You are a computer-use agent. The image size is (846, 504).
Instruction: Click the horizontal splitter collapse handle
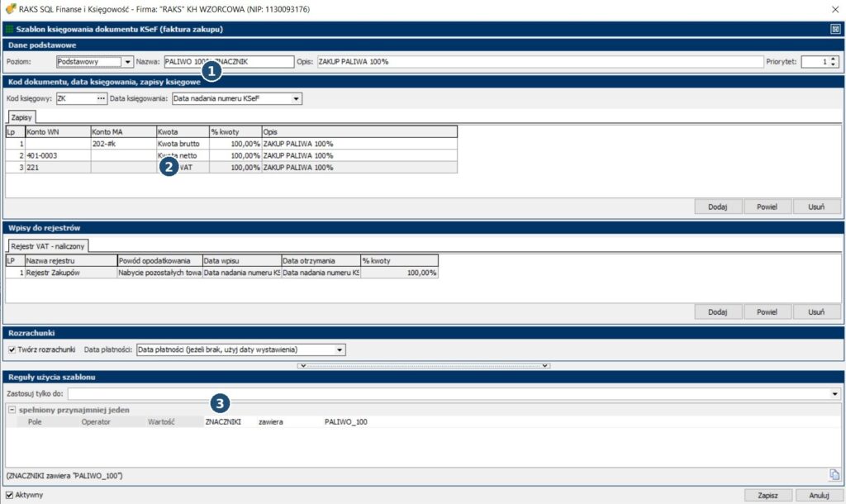[423, 364]
